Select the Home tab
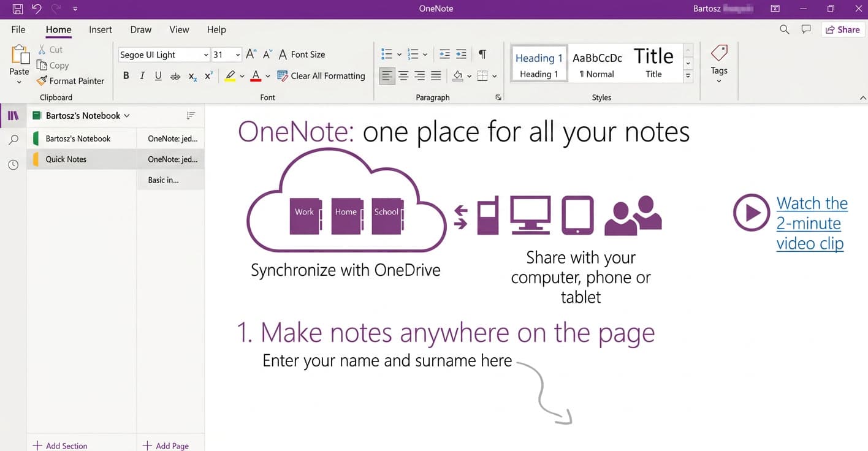Viewport: 868px width, 451px height. tap(59, 29)
